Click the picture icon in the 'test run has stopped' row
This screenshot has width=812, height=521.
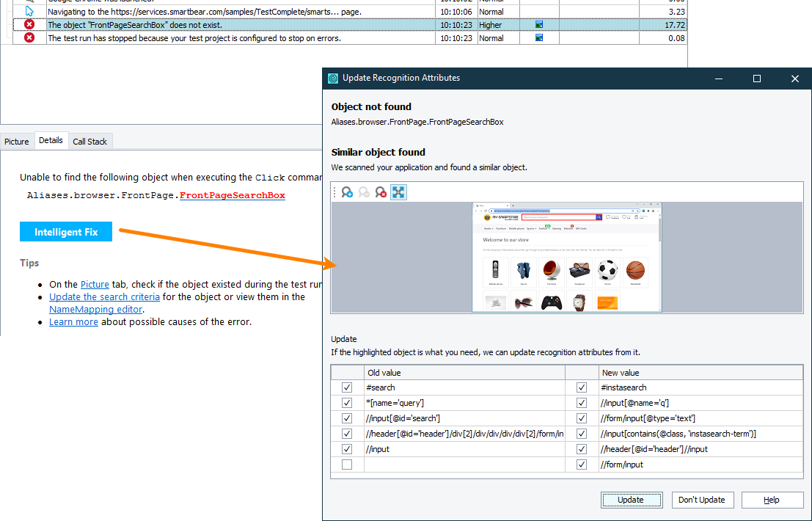point(539,38)
